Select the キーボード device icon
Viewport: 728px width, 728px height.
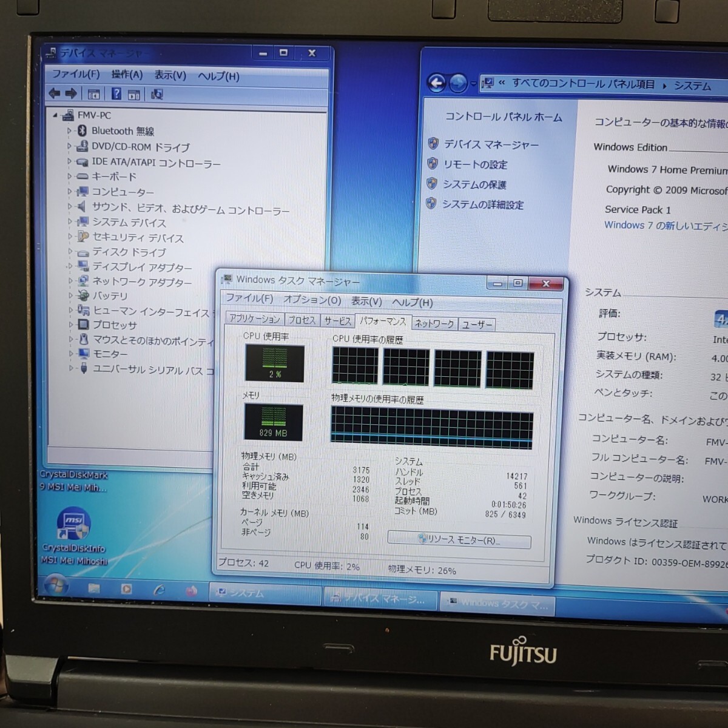pos(83,177)
